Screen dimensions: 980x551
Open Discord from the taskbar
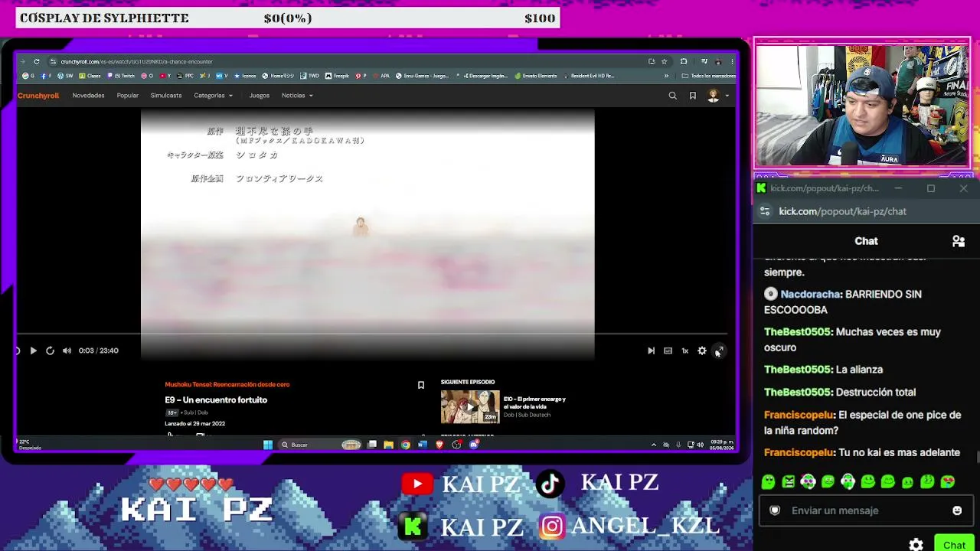click(474, 445)
